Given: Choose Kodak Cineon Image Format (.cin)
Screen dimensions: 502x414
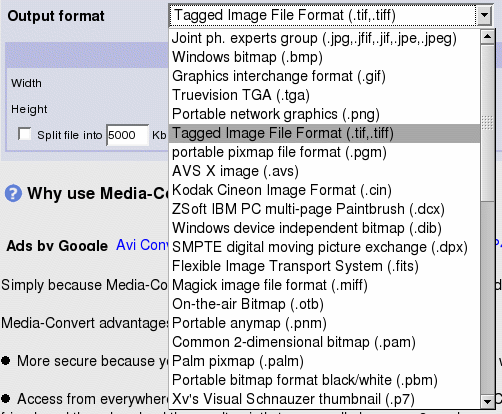Looking at the screenshot, I should tap(324, 190).
